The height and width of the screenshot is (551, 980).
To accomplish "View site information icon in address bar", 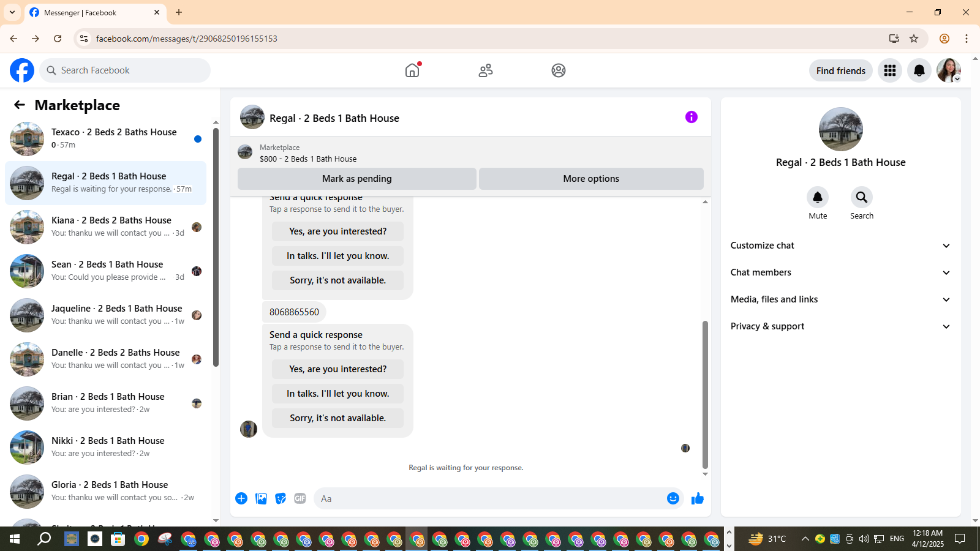I will pyautogui.click(x=84, y=39).
